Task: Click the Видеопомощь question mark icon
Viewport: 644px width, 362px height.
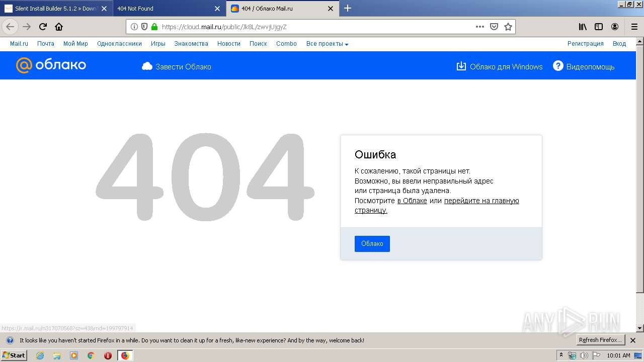Action: click(558, 66)
